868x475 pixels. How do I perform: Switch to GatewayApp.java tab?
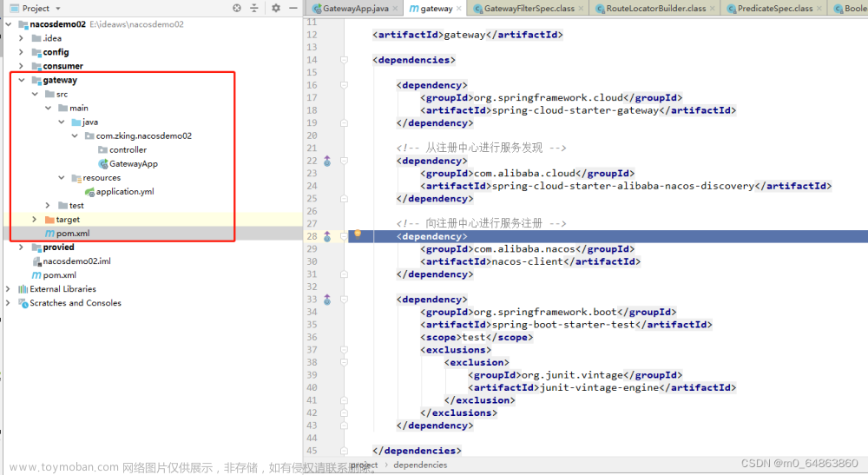pos(355,9)
